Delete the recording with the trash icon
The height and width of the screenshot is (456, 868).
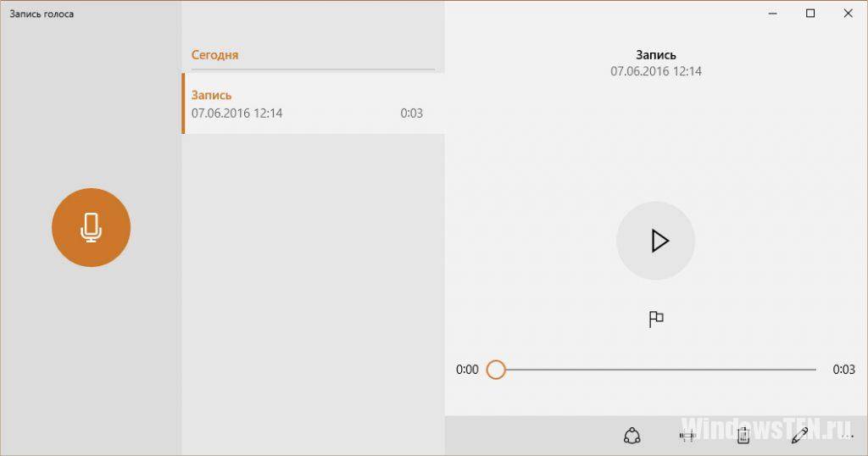743,436
